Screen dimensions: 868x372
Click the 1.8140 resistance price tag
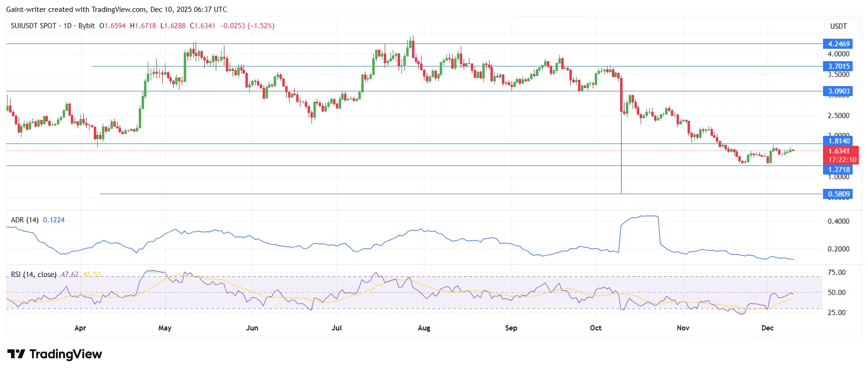(839, 141)
